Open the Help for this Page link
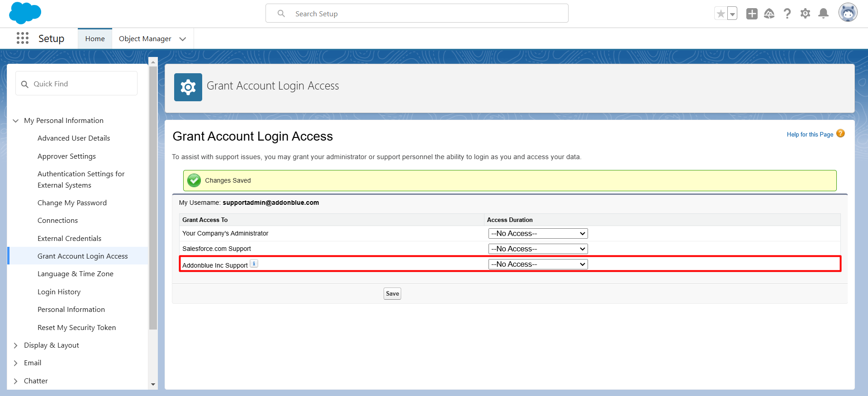The image size is (868, 396). (x=810, y=134)
